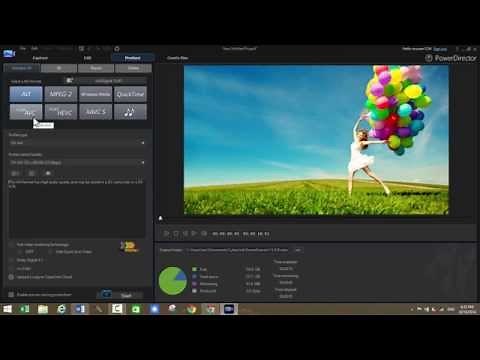Open File Explorer from the taskbar
Image resolution: width=480 pixels, height=360 pixels.
coord(43,309)
